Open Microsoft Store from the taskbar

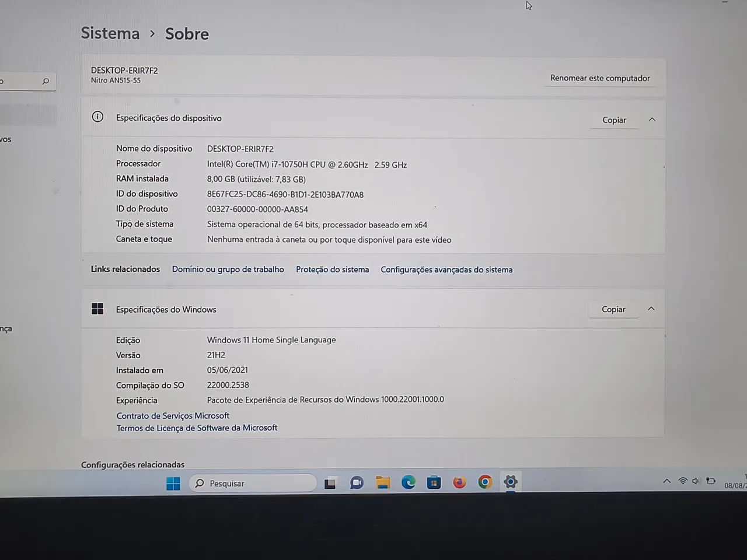434,482
